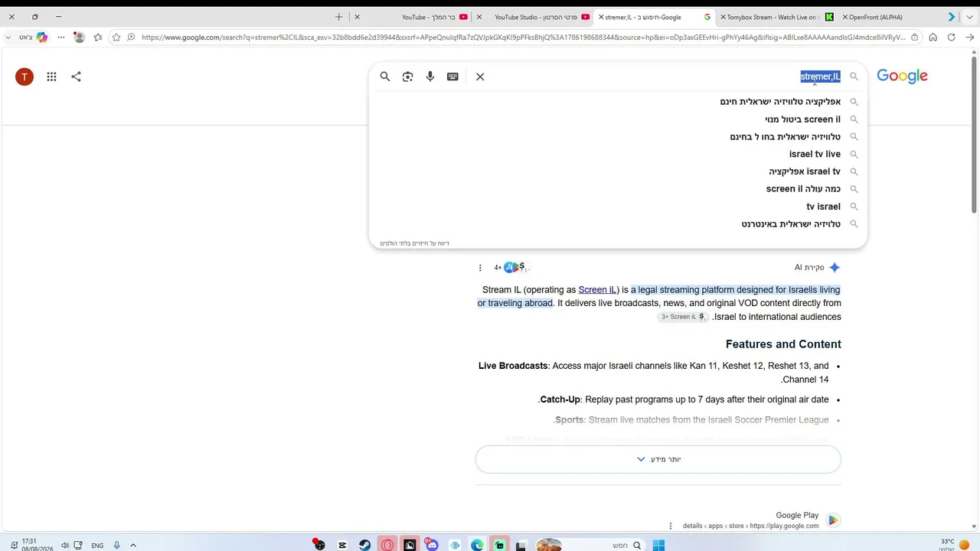Open the צ'אט sidebar button

pyautogui.click(x=26, y=37)
